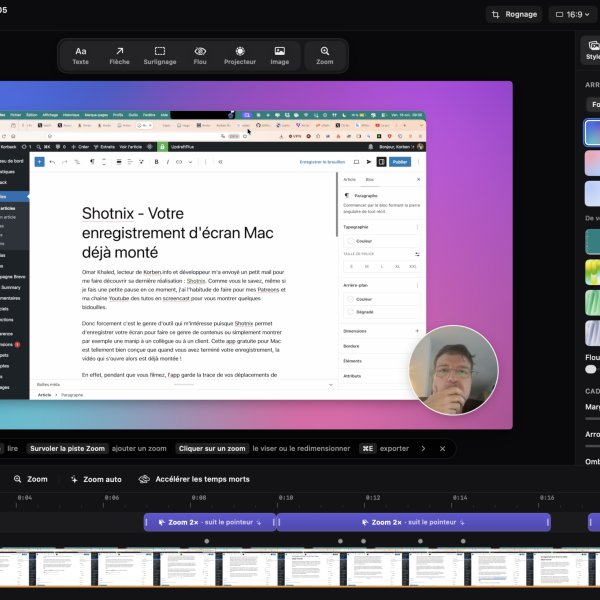600x600 pixels.
Task: Pick the blue-purple gradient background swatch
Action: point(592,132)
